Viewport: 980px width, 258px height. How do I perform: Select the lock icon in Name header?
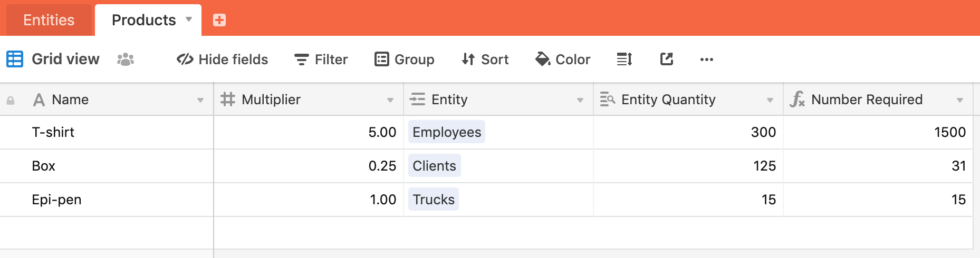[11, 100]
